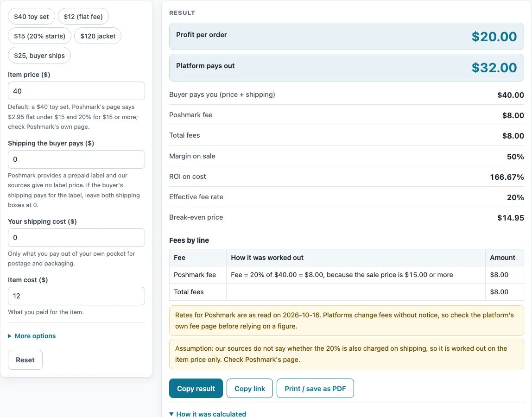Reset the calculator form
This screenshot has height=417, width=532.
[25, 360]
